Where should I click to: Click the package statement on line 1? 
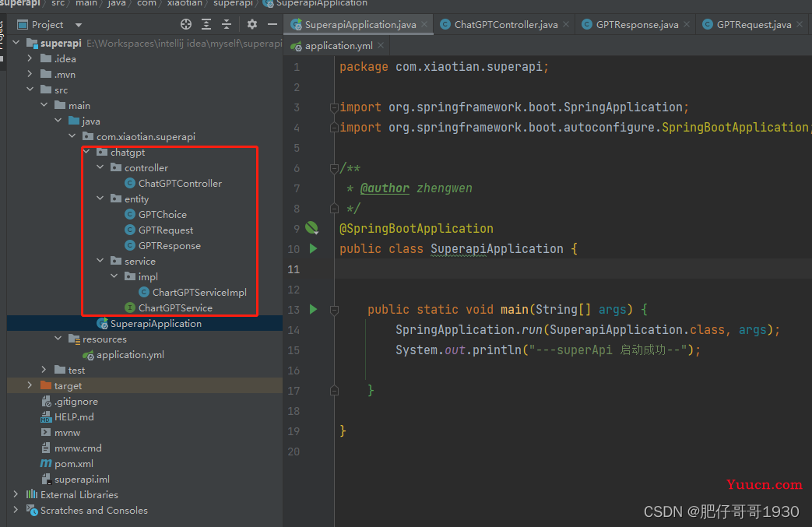tap(444, 67)
